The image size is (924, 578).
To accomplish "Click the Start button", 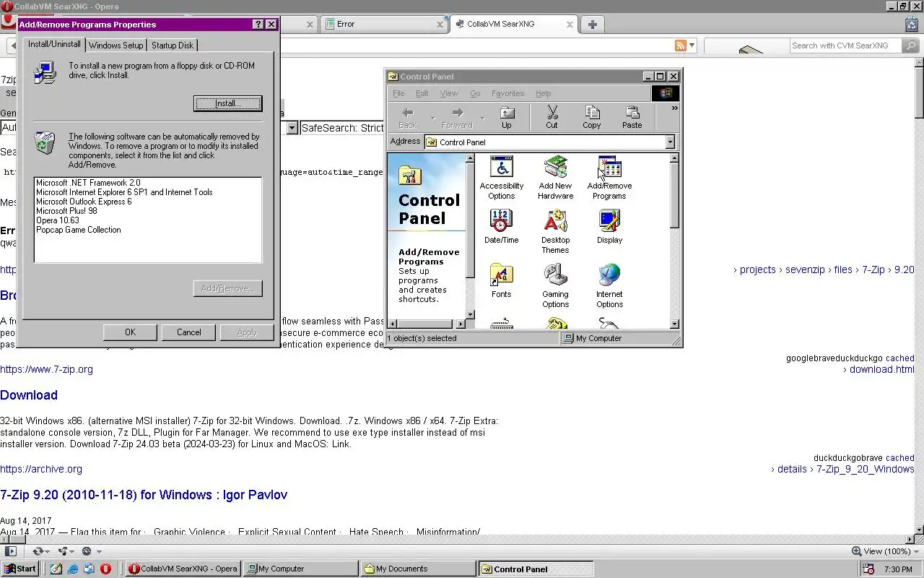I will [19, 569].
